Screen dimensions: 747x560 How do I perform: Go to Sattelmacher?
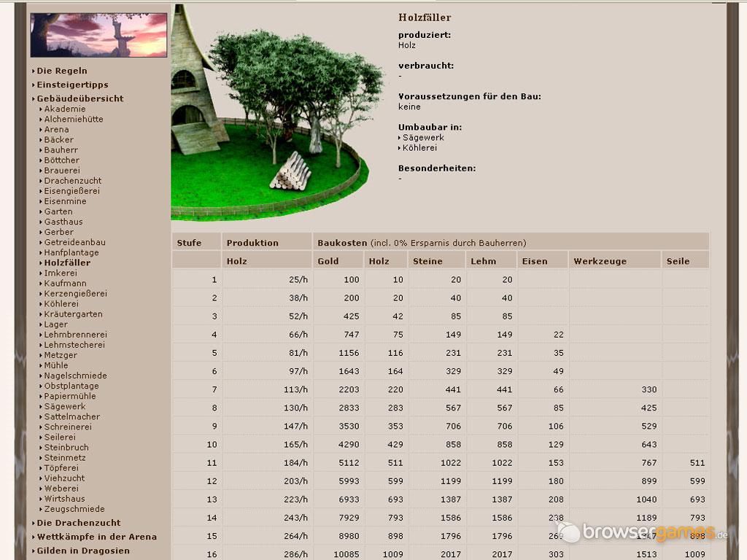click(72, 417)
